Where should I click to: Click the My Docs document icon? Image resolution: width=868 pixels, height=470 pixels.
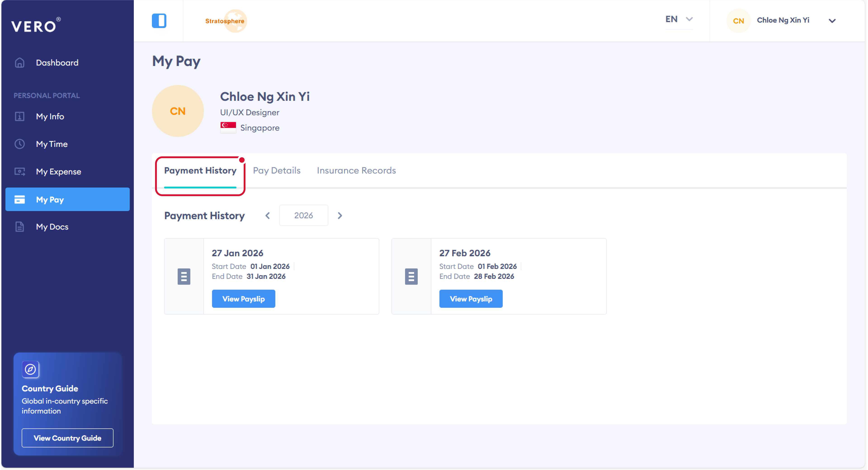(19, 227)
